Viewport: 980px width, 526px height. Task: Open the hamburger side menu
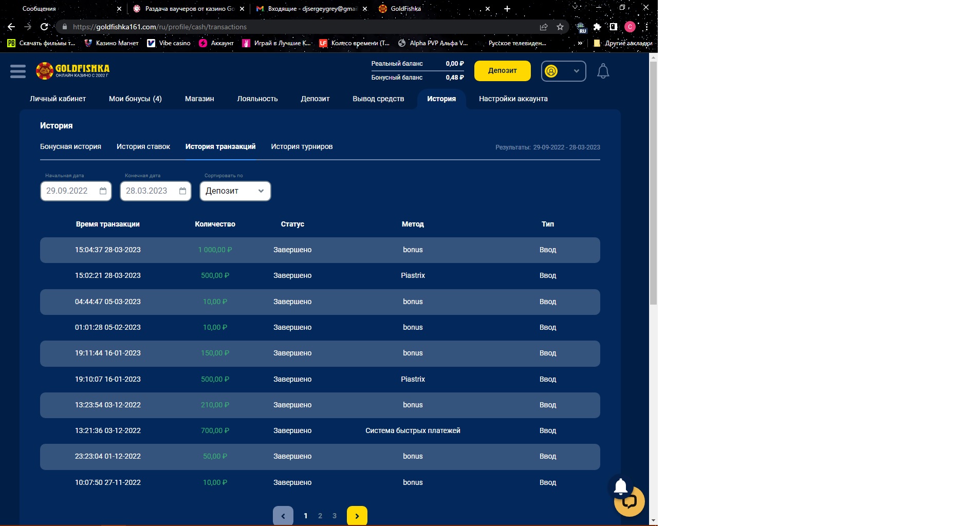(18, 71)
